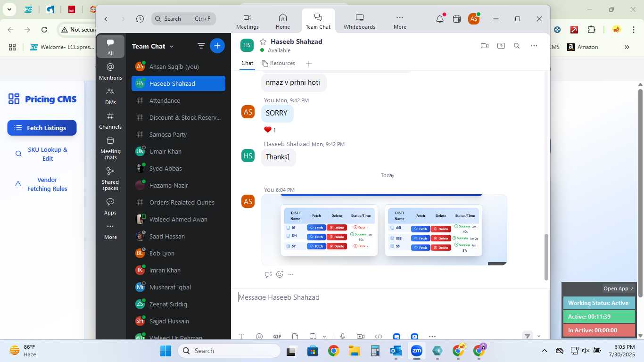
Task: Open chat with Umair Khan
Action: click(178, 151)
